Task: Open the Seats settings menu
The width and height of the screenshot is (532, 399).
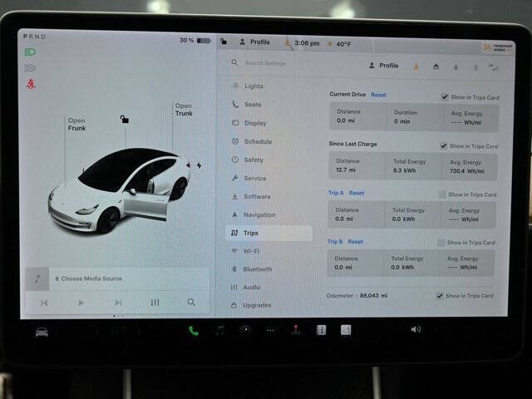Action: point(253,105)
